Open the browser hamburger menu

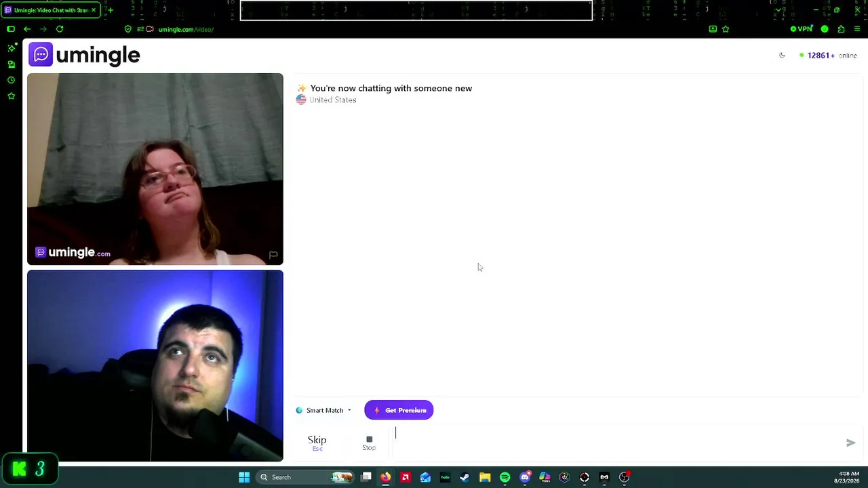[857, 29]
